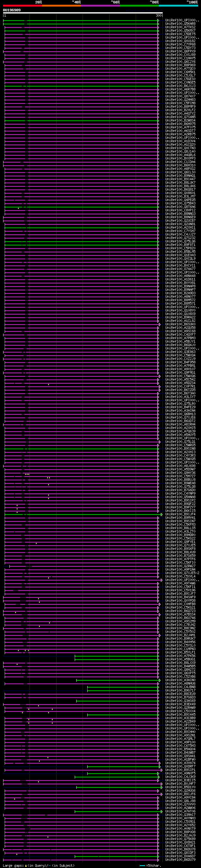
Task: Click the cyan ~100% identity legend segment
Action: (178, 6)
